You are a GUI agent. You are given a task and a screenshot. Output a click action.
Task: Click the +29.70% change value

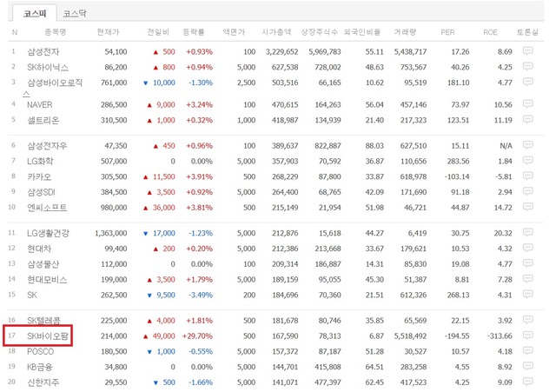pyautogui.click(x=197, y=336)
